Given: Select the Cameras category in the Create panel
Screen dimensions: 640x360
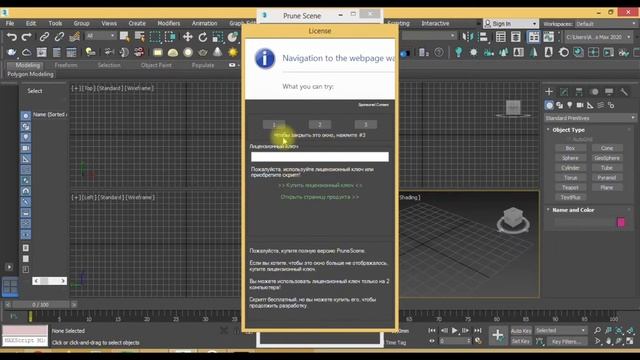Looking at the screenshot, I should click(580, 105).
